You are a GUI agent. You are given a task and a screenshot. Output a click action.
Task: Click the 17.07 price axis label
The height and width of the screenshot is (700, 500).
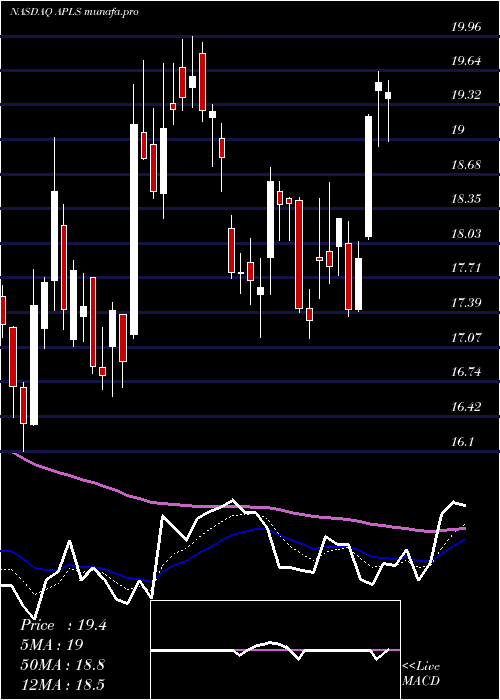coord(466,337)
